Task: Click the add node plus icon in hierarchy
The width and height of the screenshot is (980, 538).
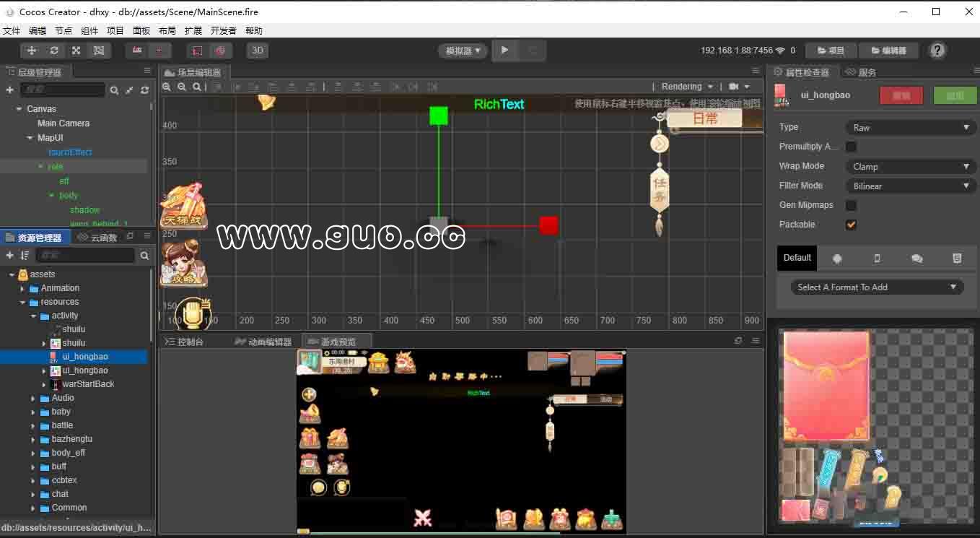Action: [9, 90]
